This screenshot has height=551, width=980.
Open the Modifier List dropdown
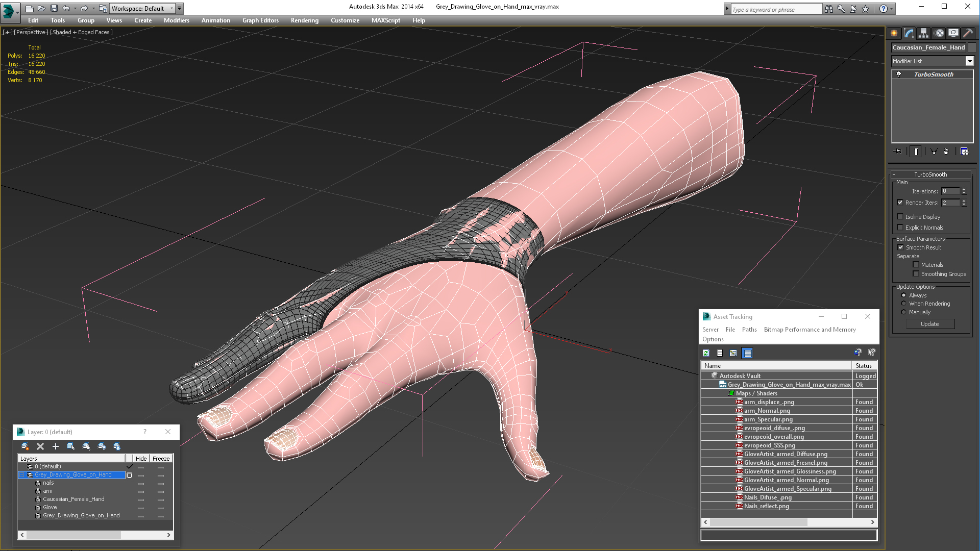coord(969,61)
